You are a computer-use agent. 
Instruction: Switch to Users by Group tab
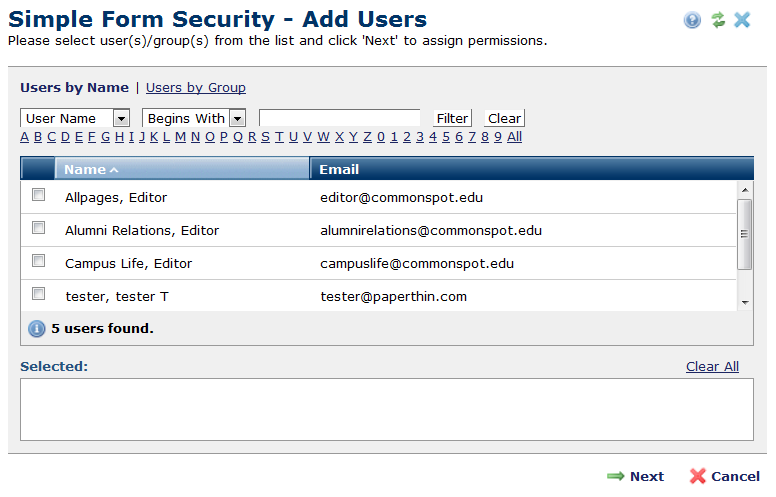196,88
